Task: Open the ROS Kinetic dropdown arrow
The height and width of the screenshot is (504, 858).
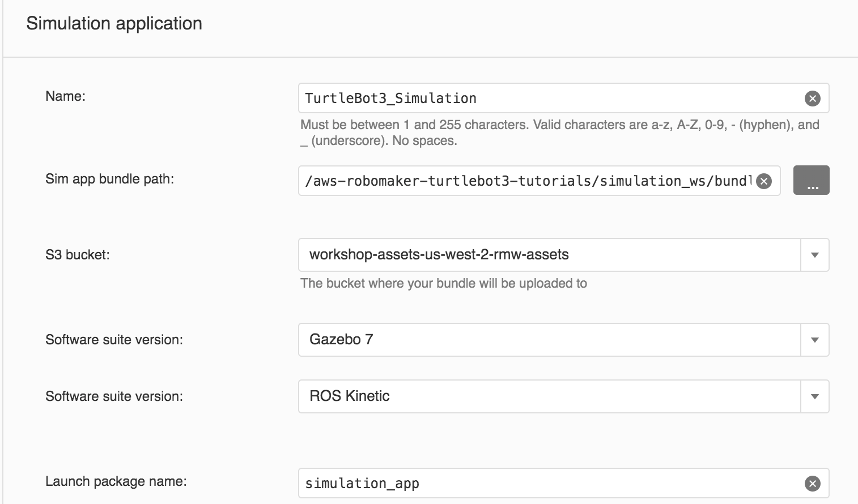Action: point(814,396)
